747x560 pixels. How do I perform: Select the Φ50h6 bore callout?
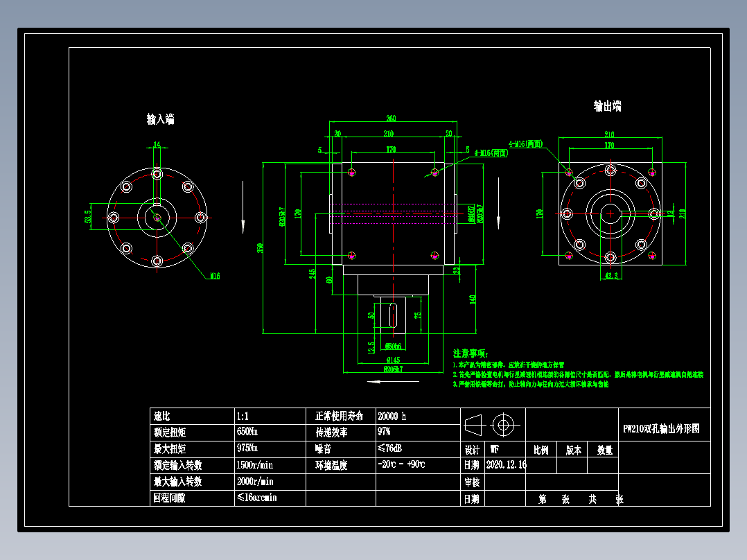(x=393, y=346)
